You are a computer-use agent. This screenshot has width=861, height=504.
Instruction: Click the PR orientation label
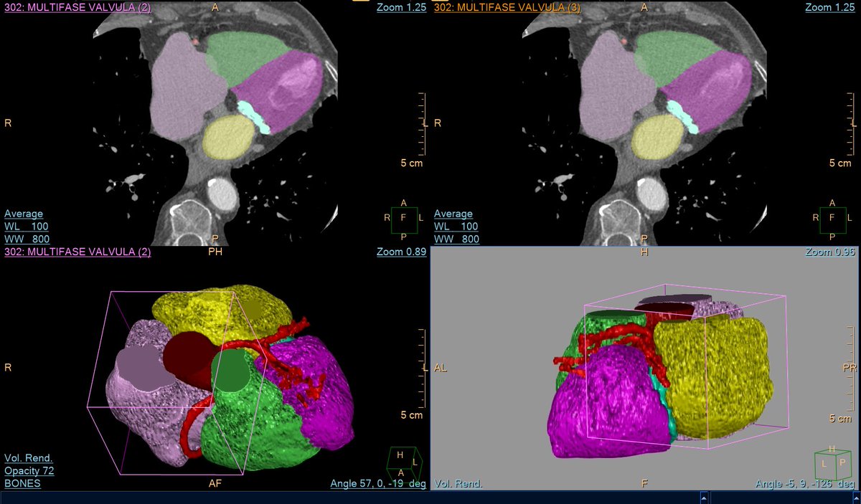coord(850,368)
